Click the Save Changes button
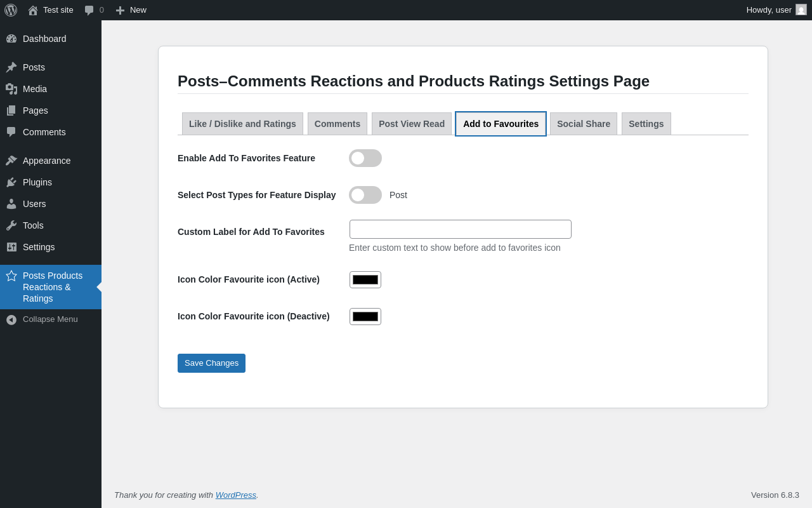 click(211, 363)
